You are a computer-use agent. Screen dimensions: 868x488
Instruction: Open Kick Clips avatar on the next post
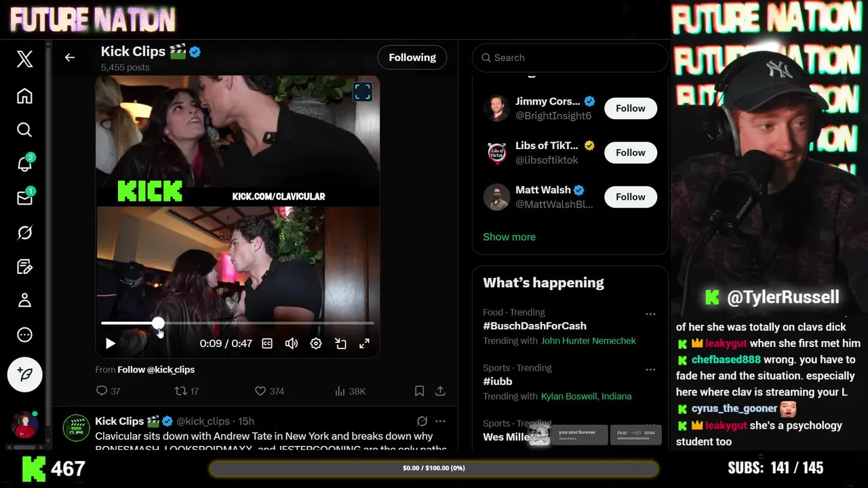pos(77,428)
